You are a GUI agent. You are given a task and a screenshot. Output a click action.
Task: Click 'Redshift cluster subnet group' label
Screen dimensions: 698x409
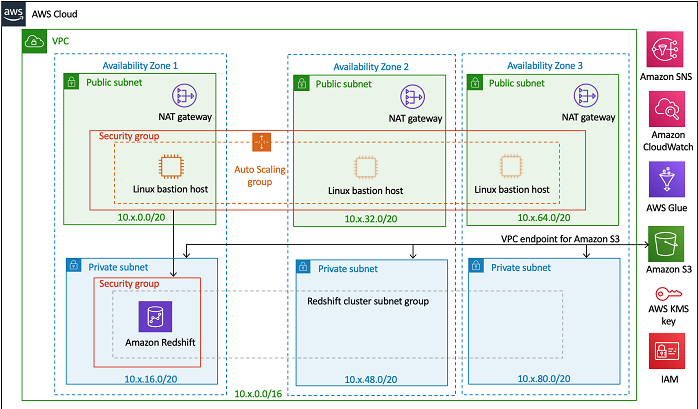[368, 301]
